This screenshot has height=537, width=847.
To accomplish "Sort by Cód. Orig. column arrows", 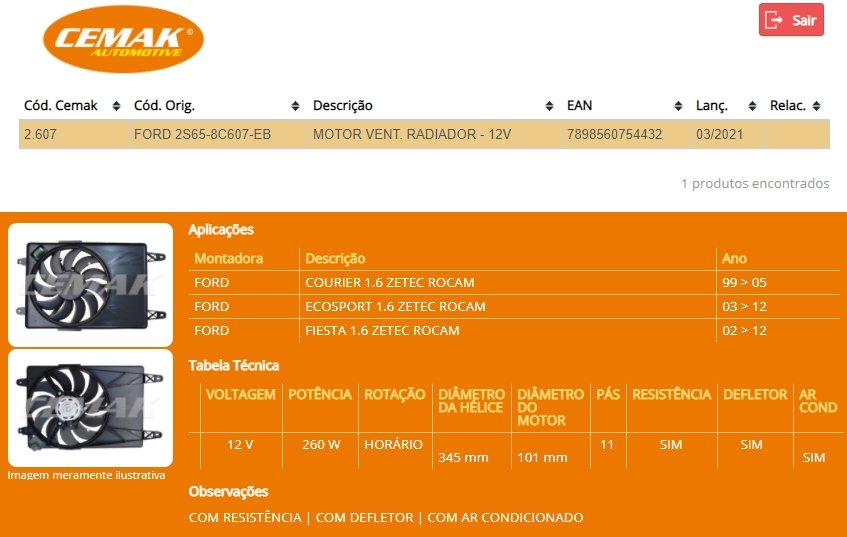I will [295, 106].
